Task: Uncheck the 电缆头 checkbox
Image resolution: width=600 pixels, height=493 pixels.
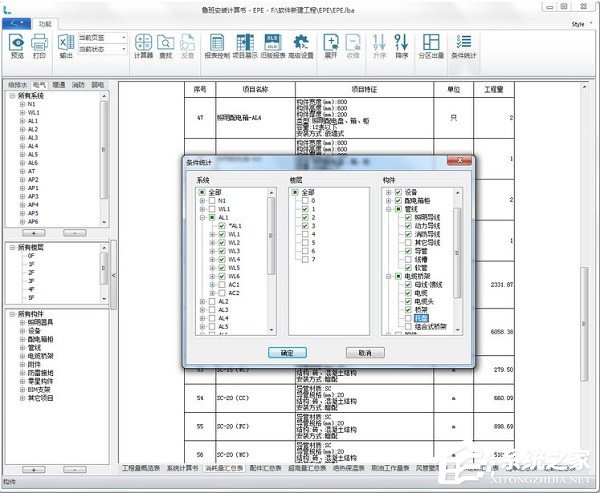Action: [408, 302]
